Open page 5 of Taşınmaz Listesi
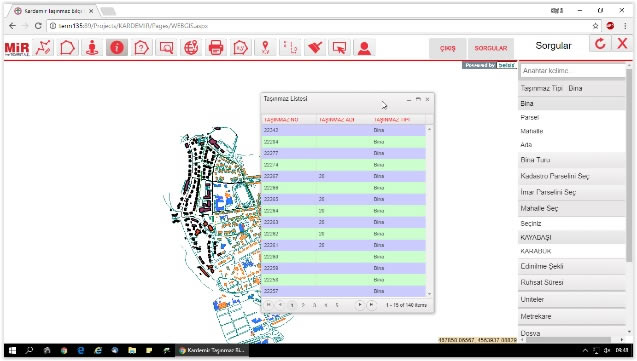Screen dimensions: 637x361 tap(337, 305)
